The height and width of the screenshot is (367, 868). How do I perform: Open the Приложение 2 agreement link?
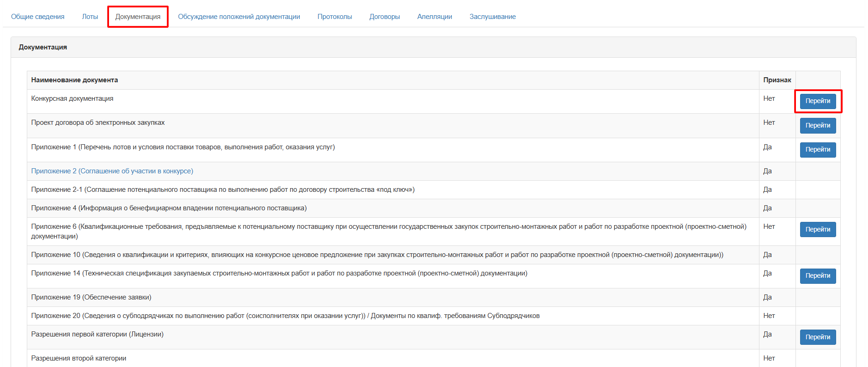click(112, 171)
